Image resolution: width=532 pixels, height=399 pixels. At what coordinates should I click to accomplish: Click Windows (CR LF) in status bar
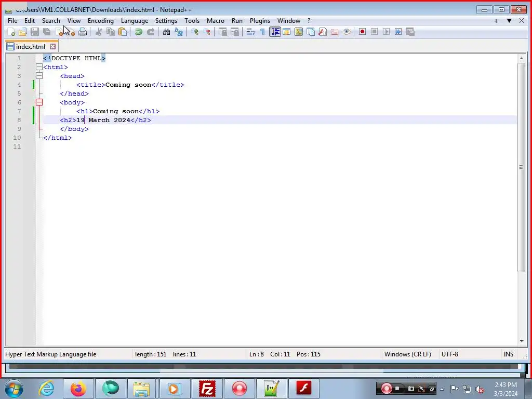pos(407,354)
